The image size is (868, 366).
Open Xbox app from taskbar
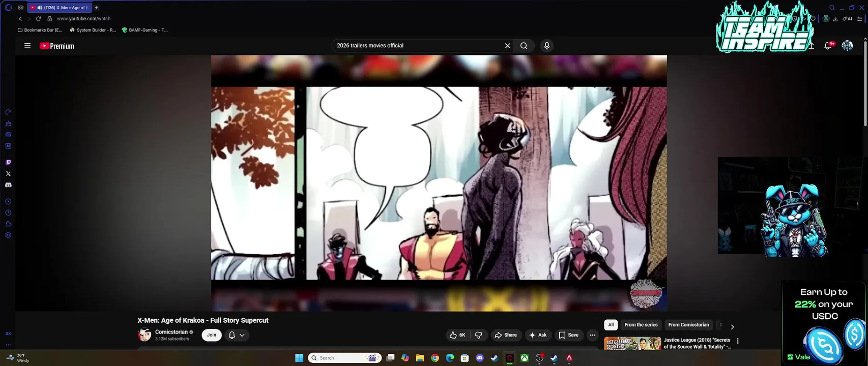(524, 358)
